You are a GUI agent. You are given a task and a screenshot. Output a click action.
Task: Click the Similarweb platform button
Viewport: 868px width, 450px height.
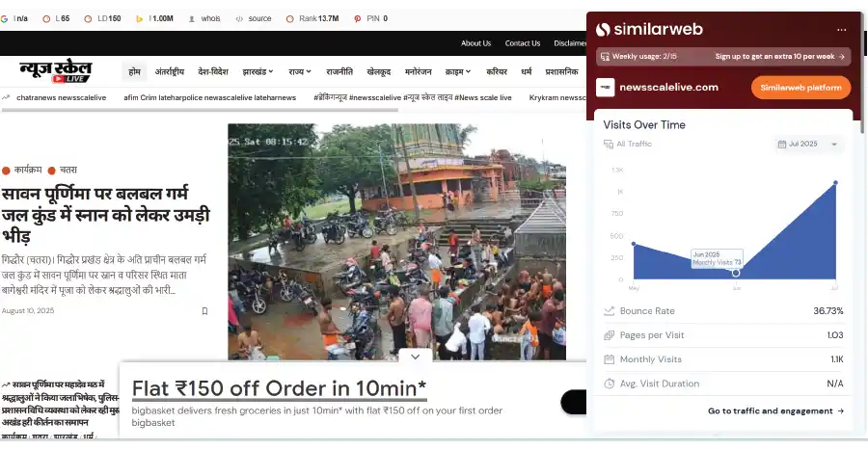click(x=800, y=88)
